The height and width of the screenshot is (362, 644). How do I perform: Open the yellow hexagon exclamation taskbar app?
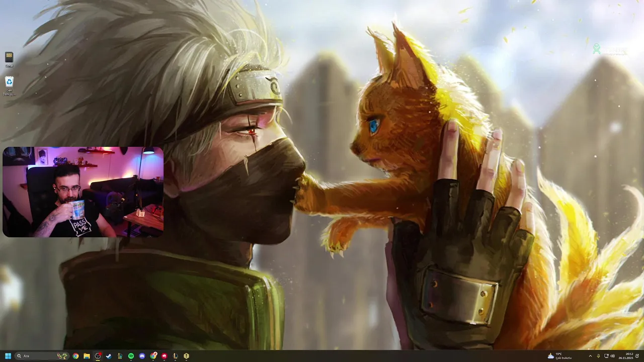click(186, 356)
